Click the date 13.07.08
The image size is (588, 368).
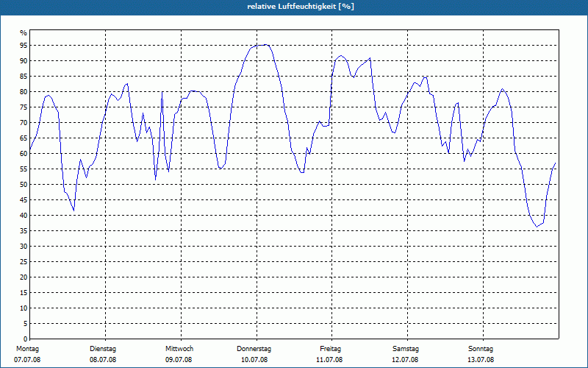tap(481, 360)
